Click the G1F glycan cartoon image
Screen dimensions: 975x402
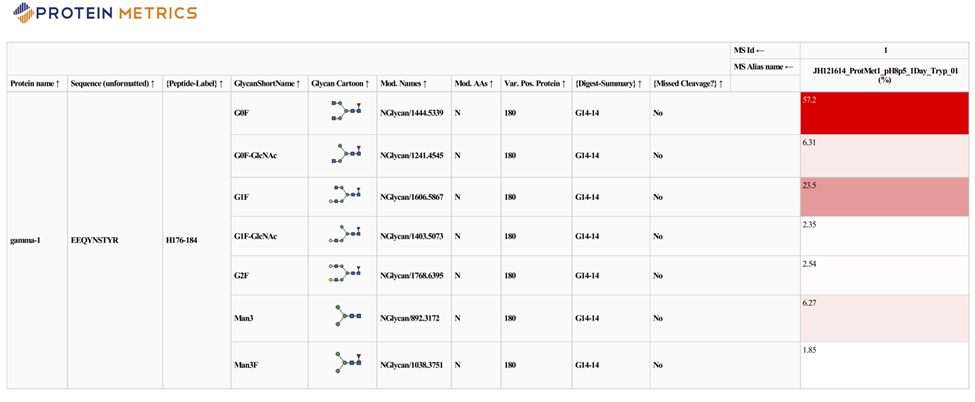pyautogui.click(x=343, y=197)
